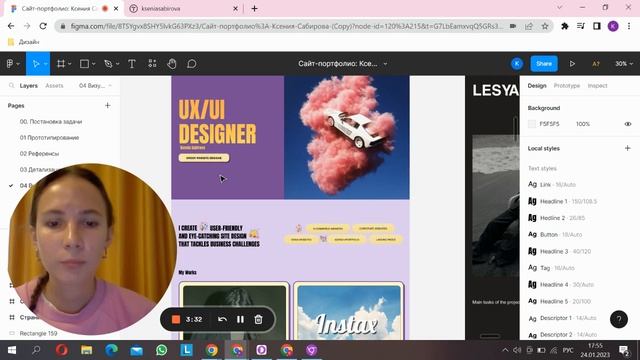Open File Explorer from taskbar
Image resolution: width=640 pixels, height=360 pixels.
pos(87,350)
